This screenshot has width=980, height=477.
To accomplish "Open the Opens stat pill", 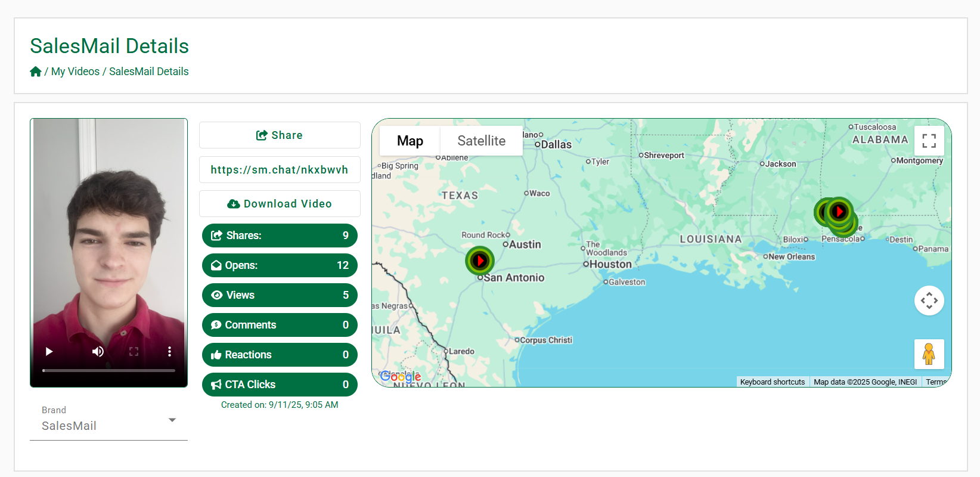I will click(280, 265).
